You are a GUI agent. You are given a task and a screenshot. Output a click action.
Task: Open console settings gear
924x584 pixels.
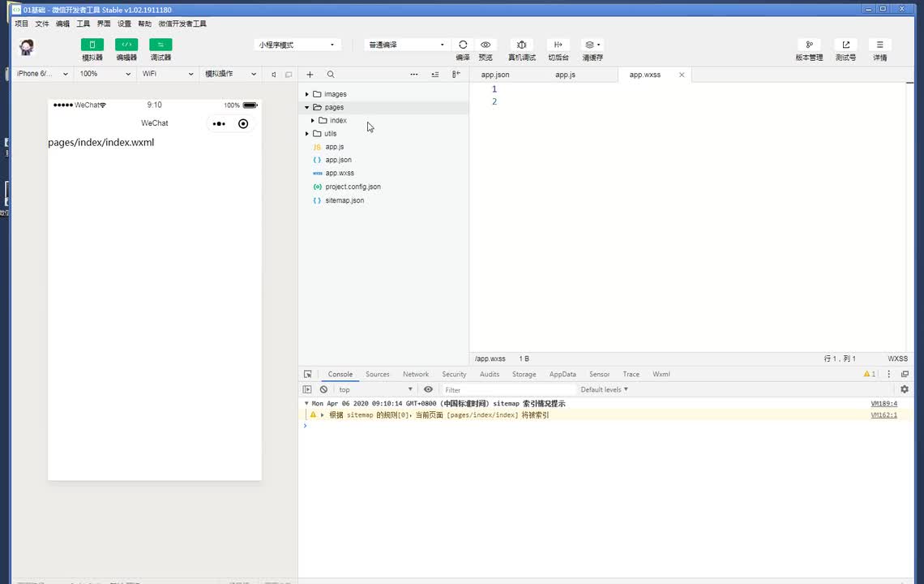click(x=905, y=389)
